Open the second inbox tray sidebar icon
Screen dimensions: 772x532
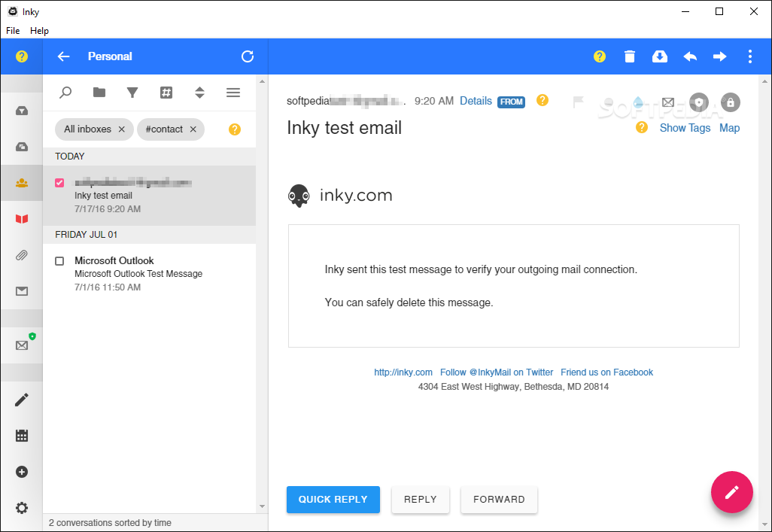coord(22,147)
